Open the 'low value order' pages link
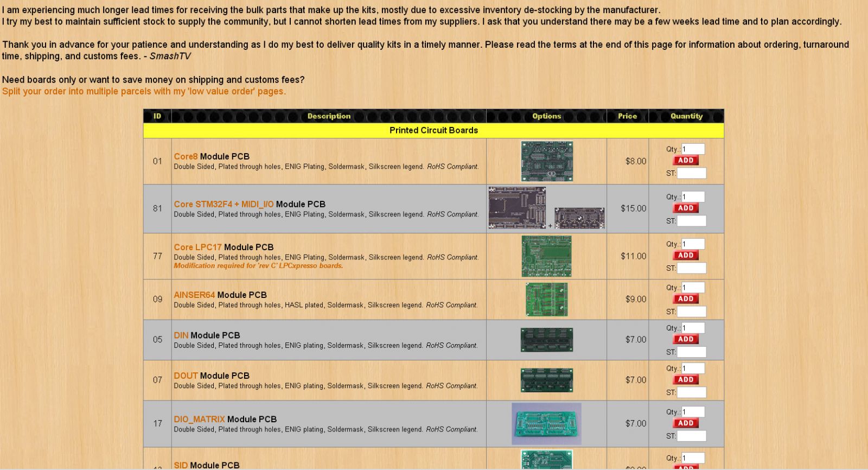Viewport: 868px width, 470px height. coord(144,91)
